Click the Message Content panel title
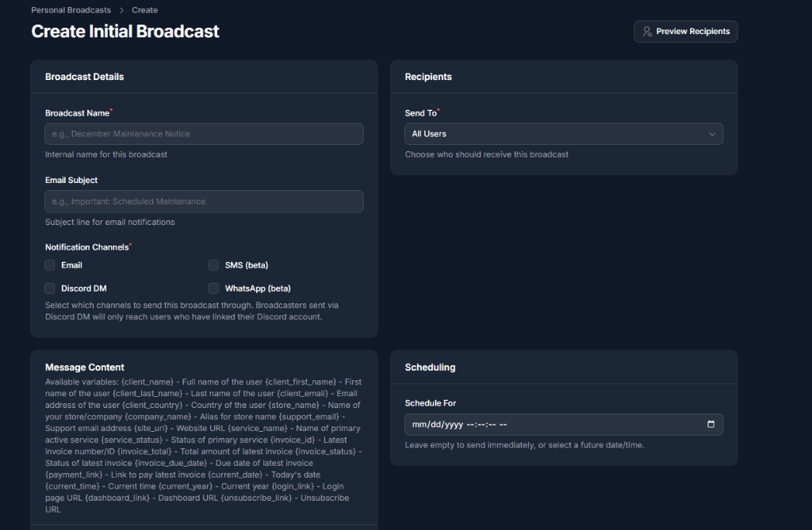 point(85,367)
